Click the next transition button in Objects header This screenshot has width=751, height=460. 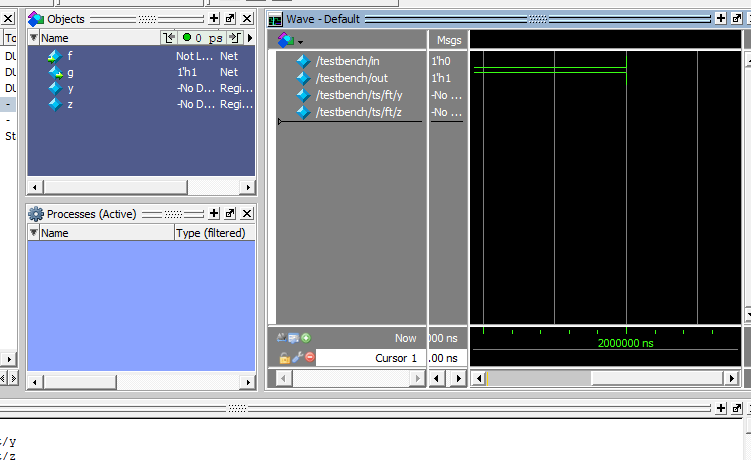pyautogui.click(x=235, y=37)
